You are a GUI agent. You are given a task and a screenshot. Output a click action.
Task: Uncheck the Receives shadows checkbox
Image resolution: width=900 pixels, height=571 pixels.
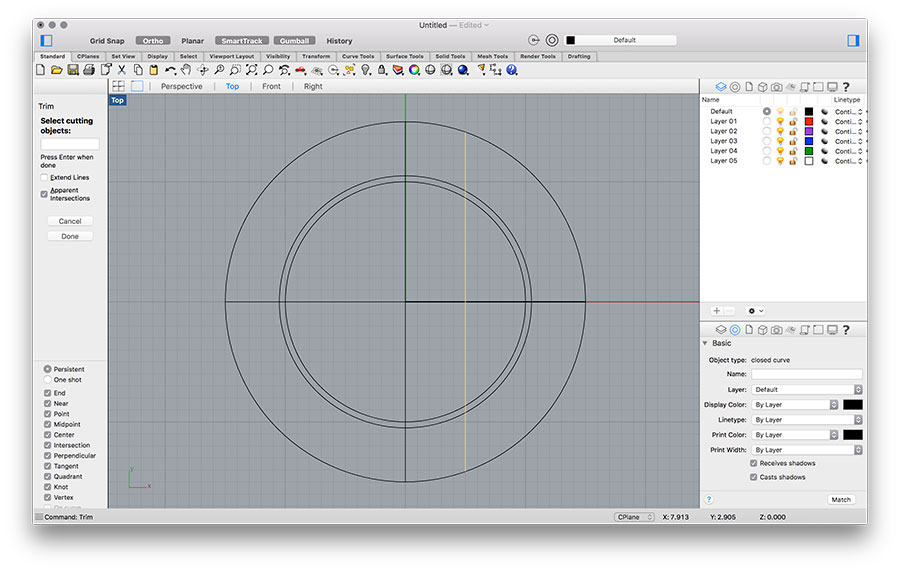[753, 463]
